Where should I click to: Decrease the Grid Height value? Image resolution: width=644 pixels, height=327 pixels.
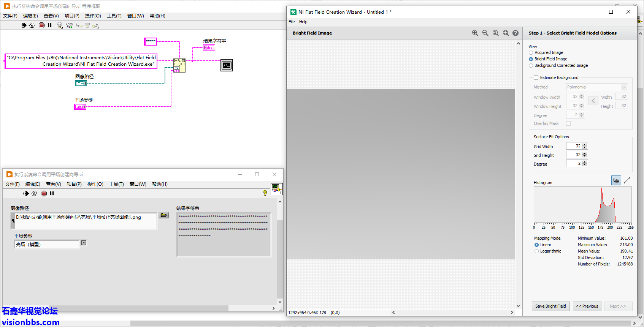(585, 156)
